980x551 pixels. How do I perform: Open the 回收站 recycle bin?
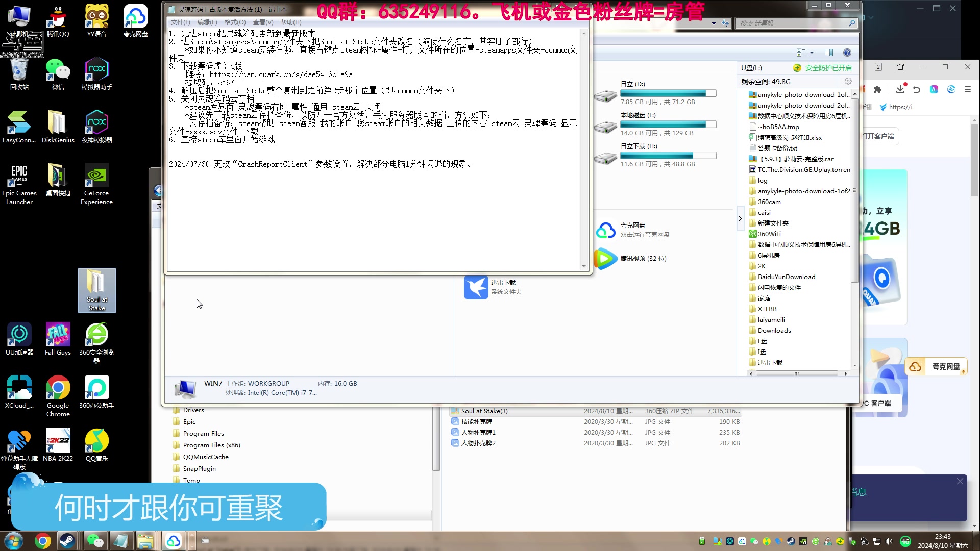pyautogui.click(x=19, y=74)
